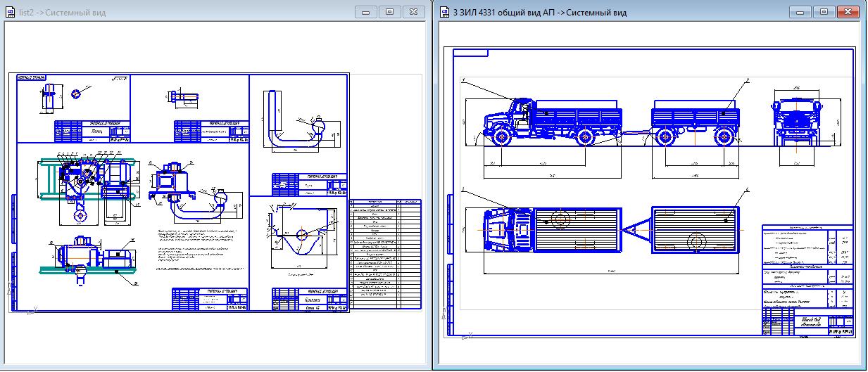Minimize the ЗИЛ 4331 общий вид АП window
The height and width of the screenshot is (372, 868).
[x=800, y=12]
